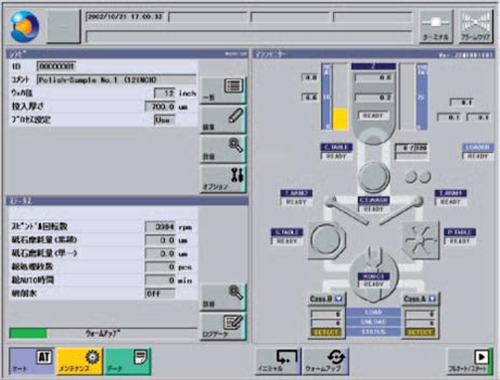The height and width of the screenshot is (380, 500).
Task: Click the magnifier detail button in the data panel
Action: [223, 297]
